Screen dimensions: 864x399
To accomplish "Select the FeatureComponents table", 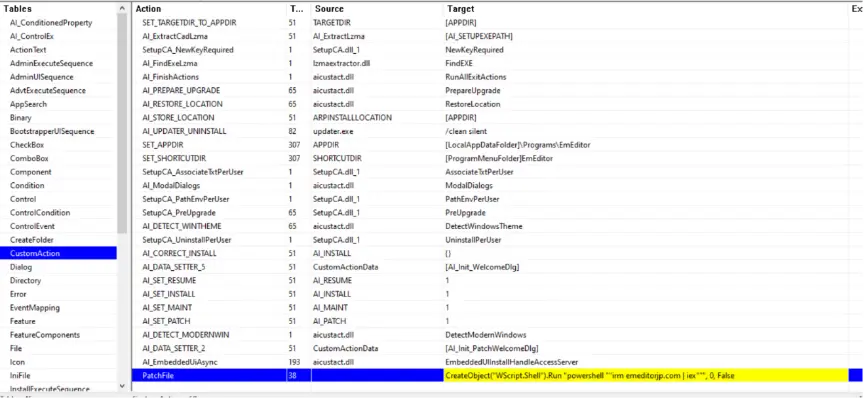I will (45, 335).
